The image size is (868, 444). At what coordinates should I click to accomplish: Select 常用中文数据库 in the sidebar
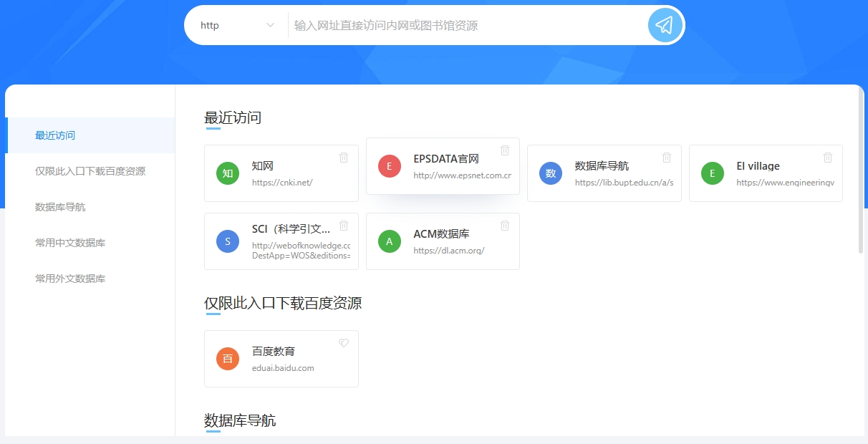(x=90, y=243)
